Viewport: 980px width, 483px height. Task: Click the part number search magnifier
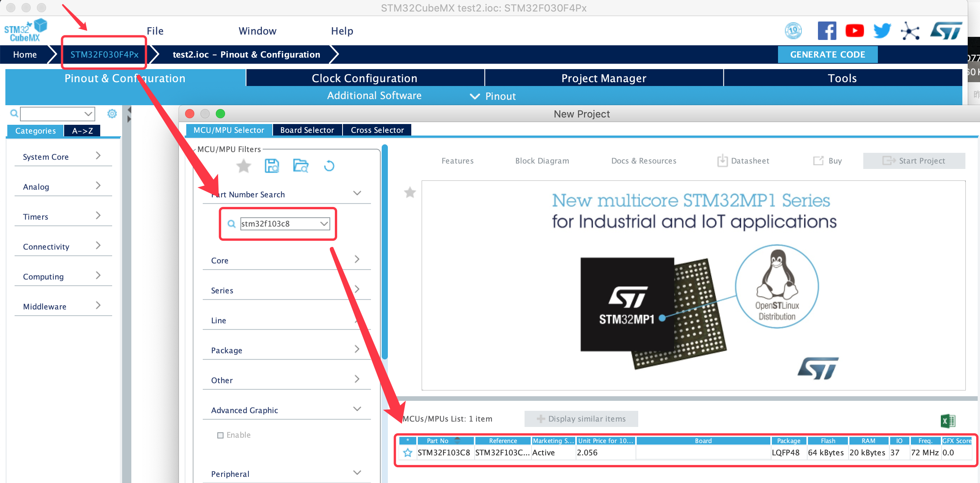tap(232, 223)
